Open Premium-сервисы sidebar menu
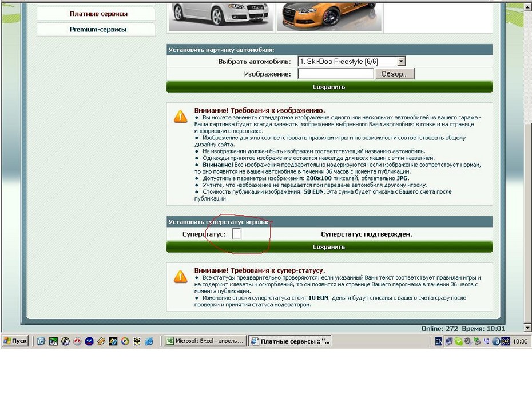 pos(98,29)
